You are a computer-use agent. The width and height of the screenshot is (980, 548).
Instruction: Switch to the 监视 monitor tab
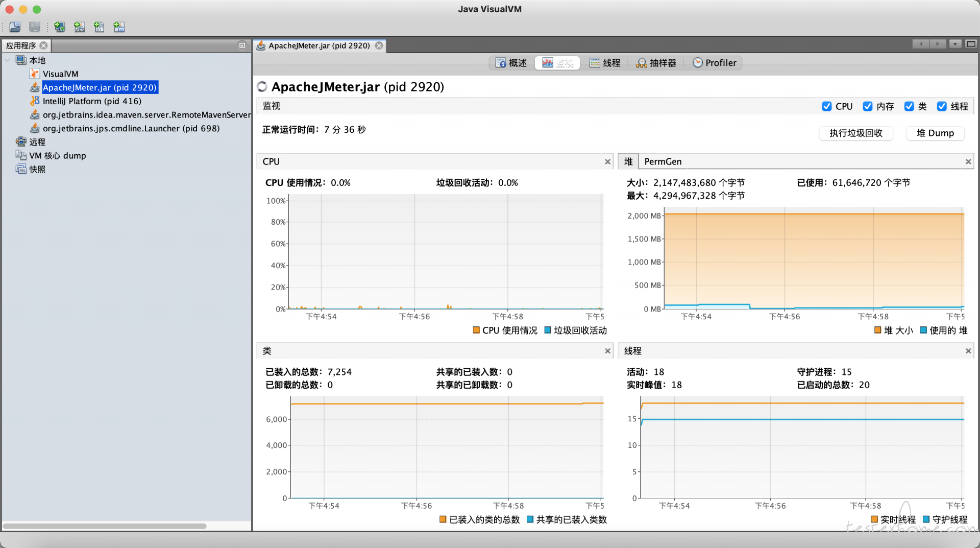(557, 63)
